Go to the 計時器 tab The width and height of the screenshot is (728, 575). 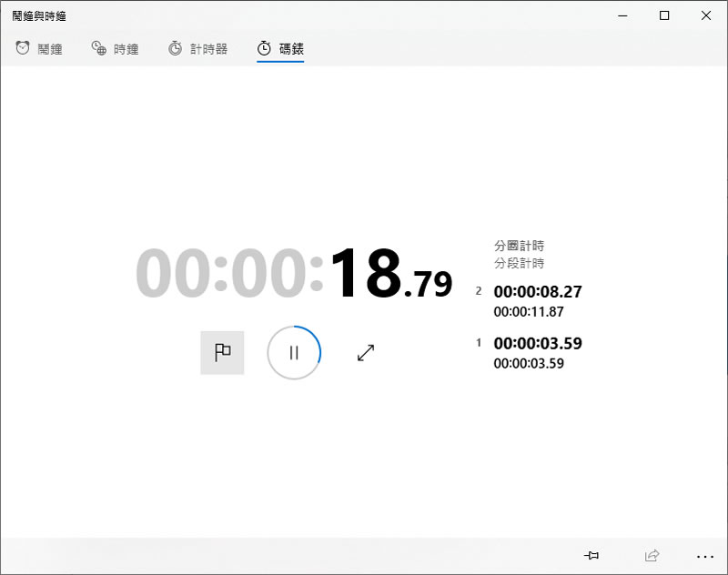[x=197, y=49]
